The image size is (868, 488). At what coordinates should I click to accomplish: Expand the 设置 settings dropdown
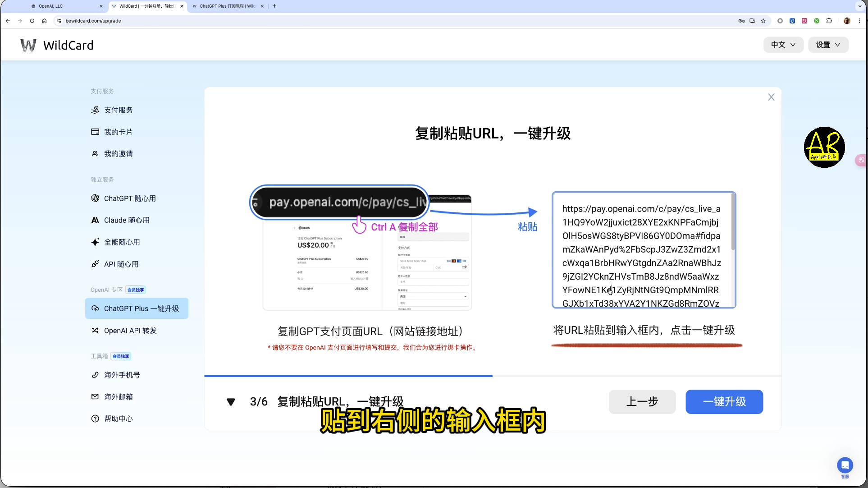(828, 45)
